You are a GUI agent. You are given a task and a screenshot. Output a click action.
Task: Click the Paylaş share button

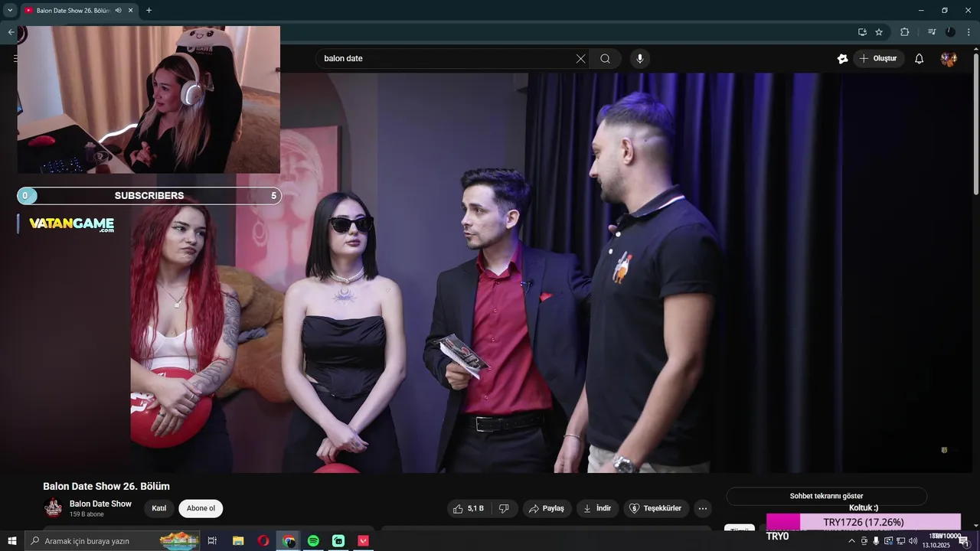(547, 509)
